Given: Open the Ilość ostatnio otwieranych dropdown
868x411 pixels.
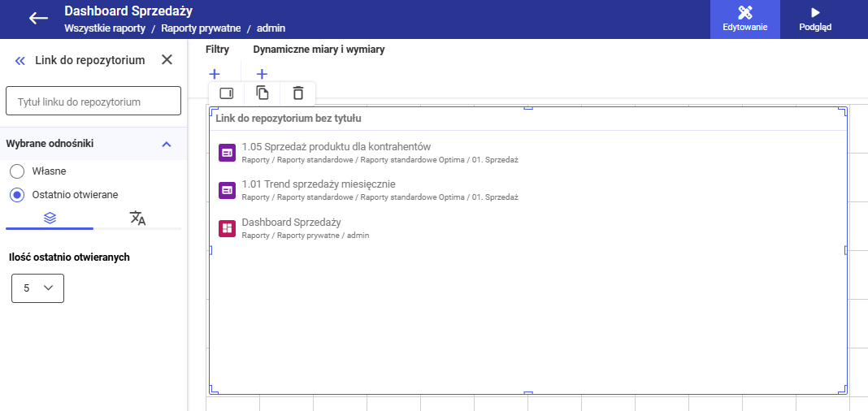Looking at the screenshot, I should pos(37,288).
